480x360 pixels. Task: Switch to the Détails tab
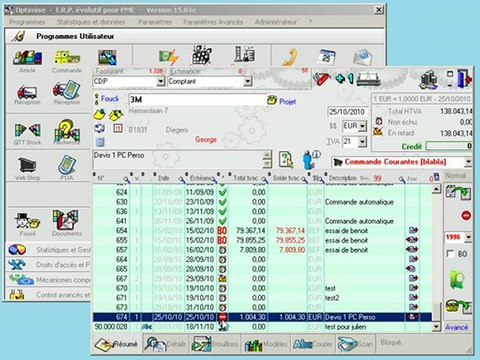165,344
